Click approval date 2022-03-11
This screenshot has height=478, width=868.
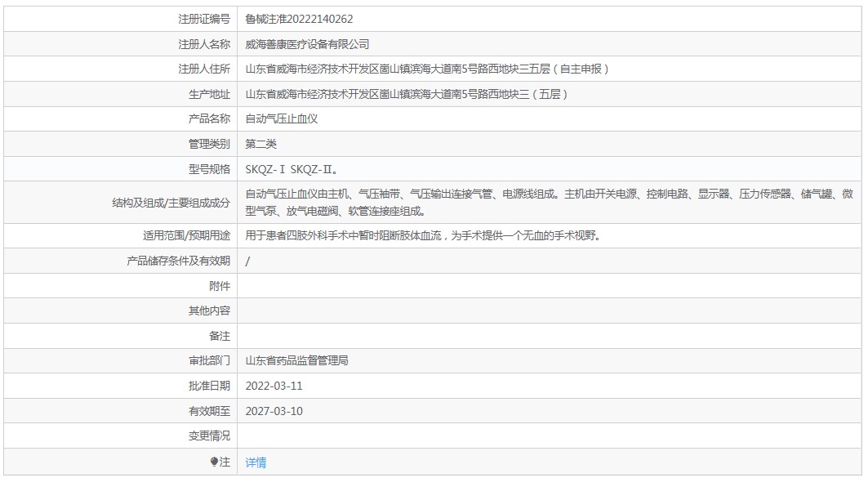pos(274,386)
